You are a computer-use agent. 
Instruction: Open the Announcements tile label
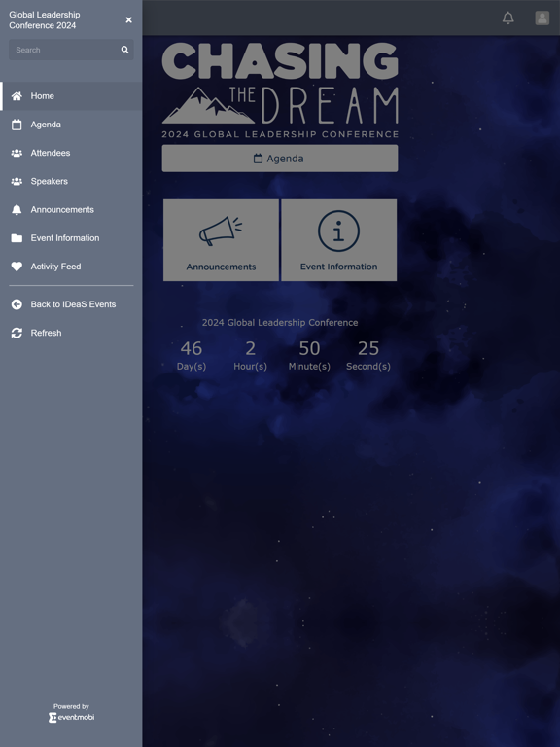pyautogui.click(x=221, y=267)
